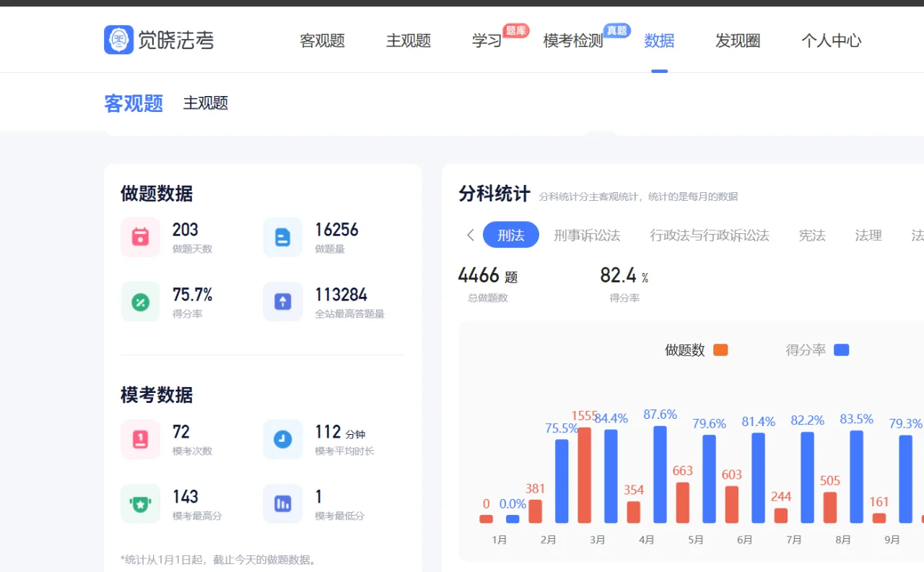Screen dimensions: 924x572
Task: Click the 4月 blue bar labeled 87.6%
Action: coord(660,474)
